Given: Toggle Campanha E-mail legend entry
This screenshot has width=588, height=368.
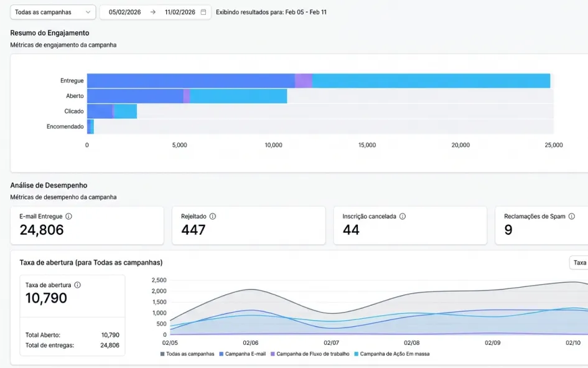Looking at the screenshot, I should (x=242, y=354).
